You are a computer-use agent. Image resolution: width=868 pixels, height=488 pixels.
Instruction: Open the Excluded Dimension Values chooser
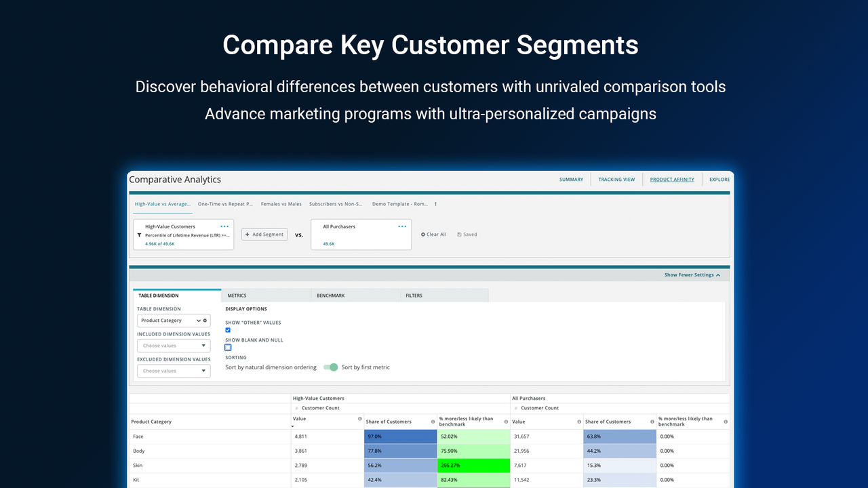click(x=174, y=370)
